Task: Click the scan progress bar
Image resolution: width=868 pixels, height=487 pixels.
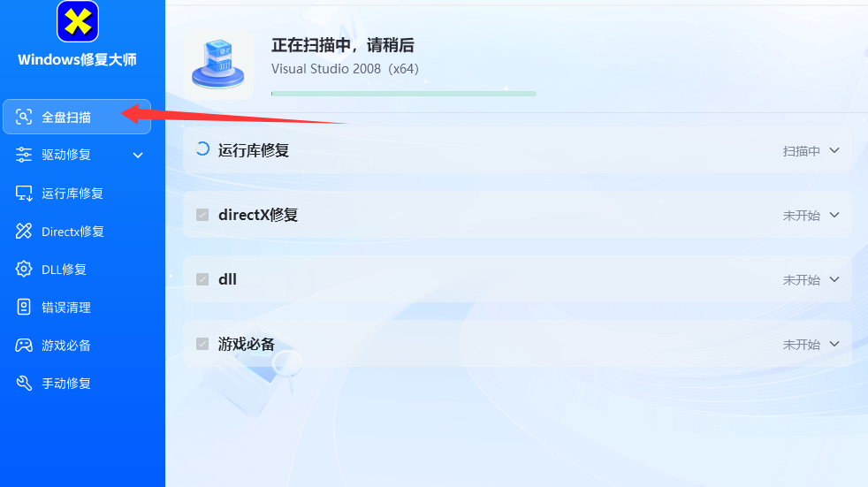Action: [x=404, y=94]
